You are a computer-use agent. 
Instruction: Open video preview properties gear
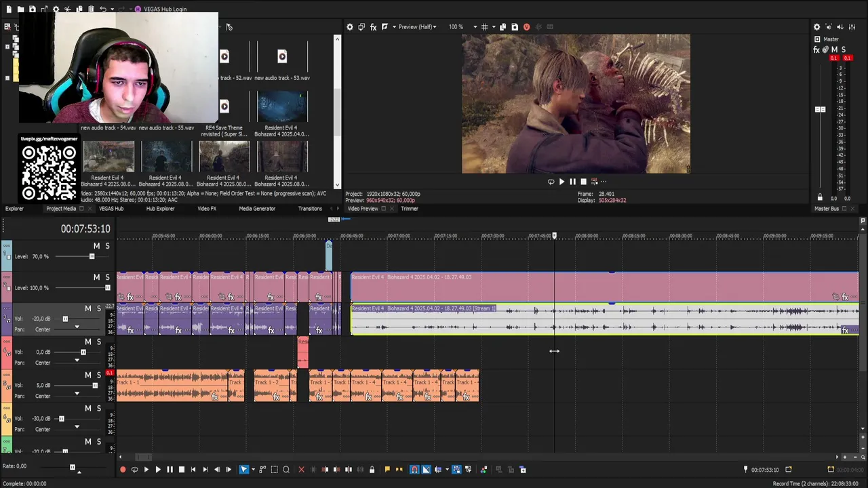[x=350, y=27]
